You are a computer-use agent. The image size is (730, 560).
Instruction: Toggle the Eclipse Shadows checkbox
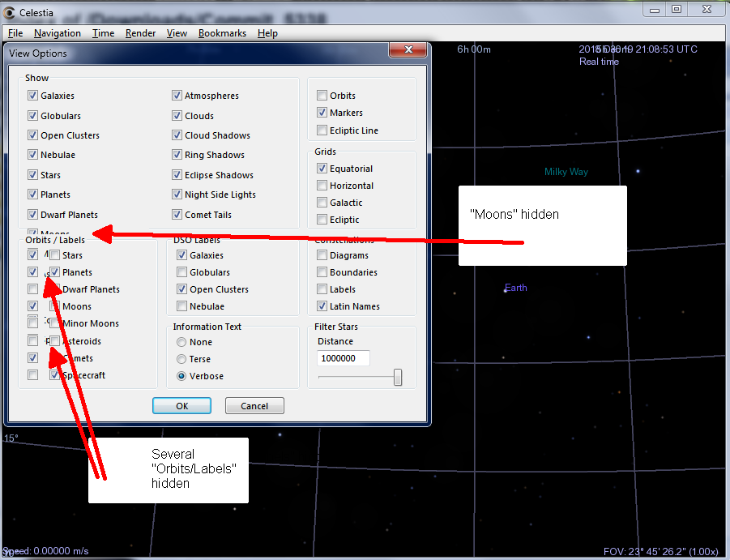177,174
